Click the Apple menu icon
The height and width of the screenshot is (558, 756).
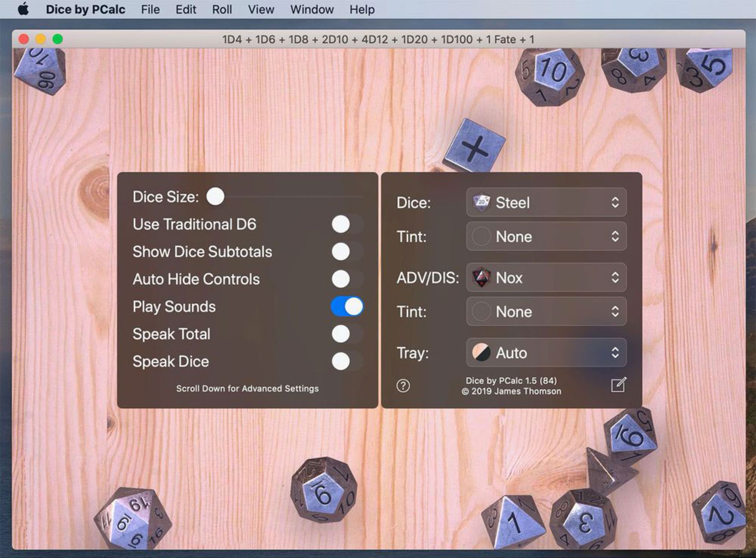[x=24, y=9]
